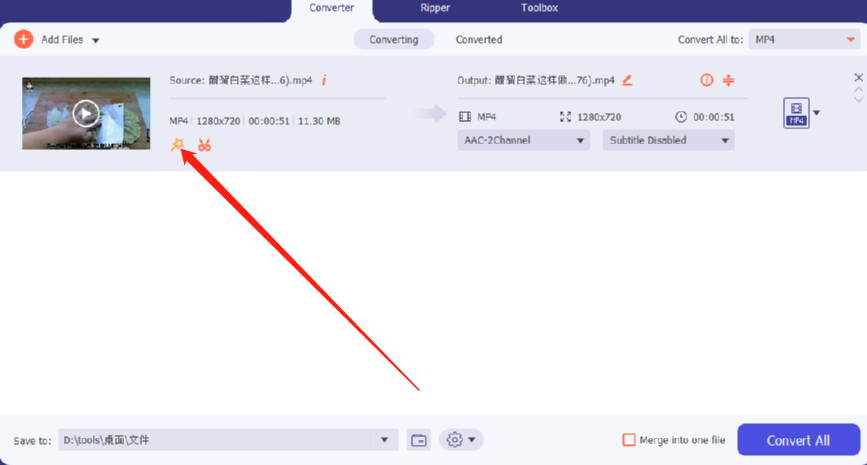The image size is (867, 465).
Task: Open the Cut scissors tool
Action: tap(205, 145)
